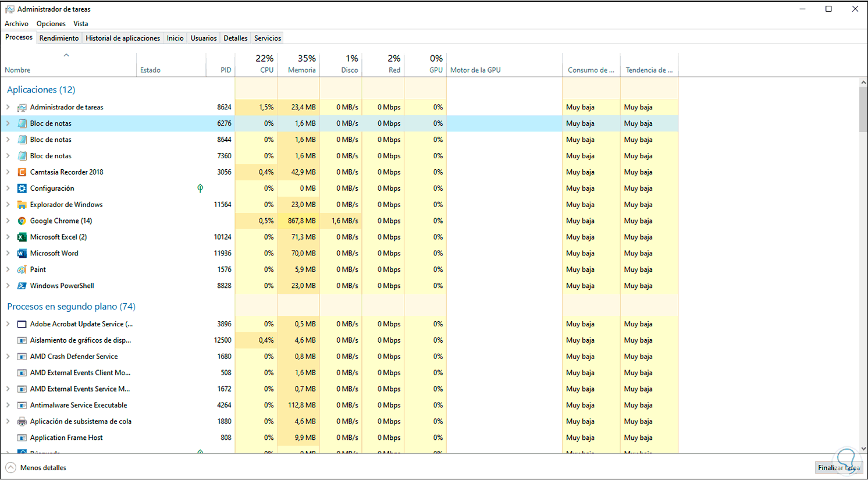Open the Opciones menu

(51, 24)
